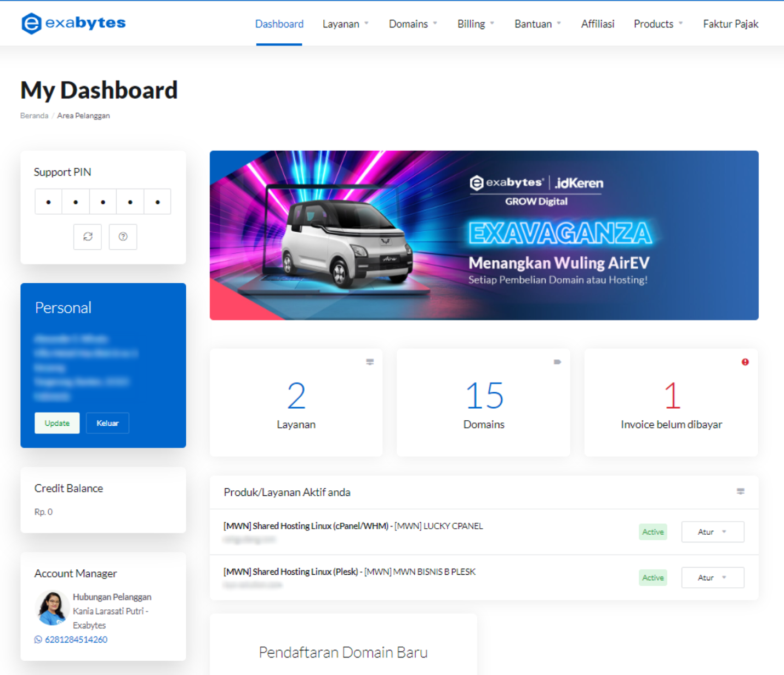Open the 15 Domains card

tap(483, 403)
